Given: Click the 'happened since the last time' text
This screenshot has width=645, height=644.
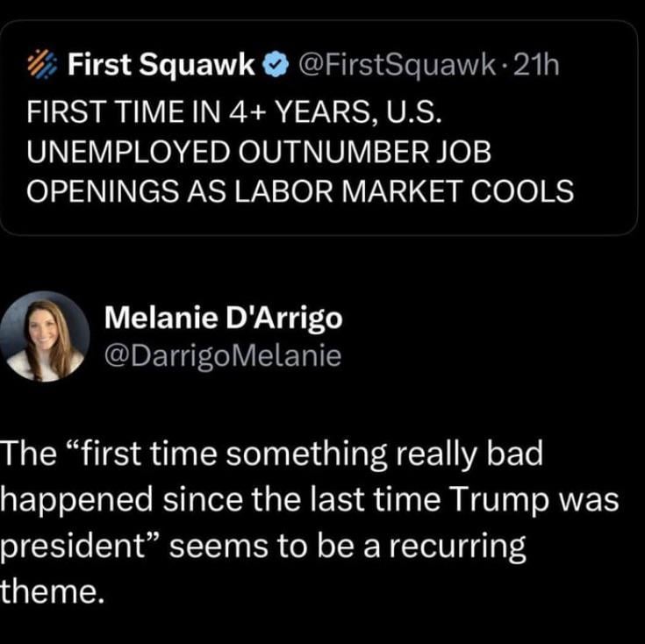Looking at the screenshot, I should 219,500.
